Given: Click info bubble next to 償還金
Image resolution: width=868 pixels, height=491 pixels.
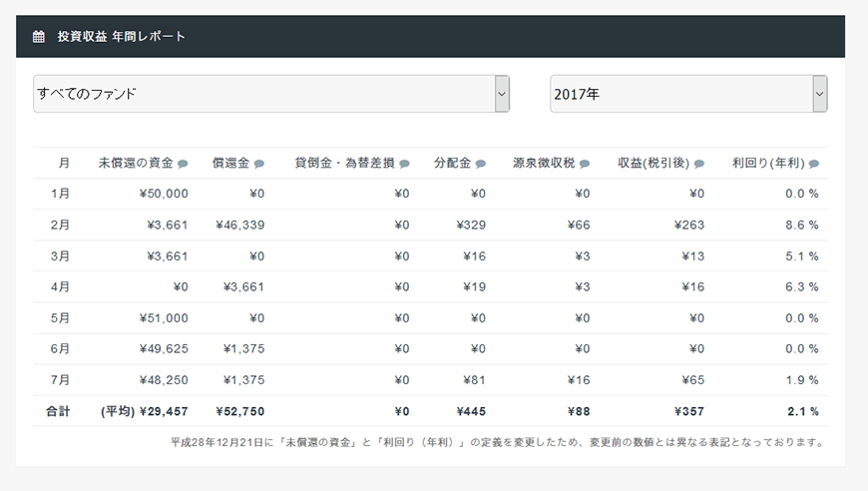Looking at the screenshot, I should tap(259, 164).
